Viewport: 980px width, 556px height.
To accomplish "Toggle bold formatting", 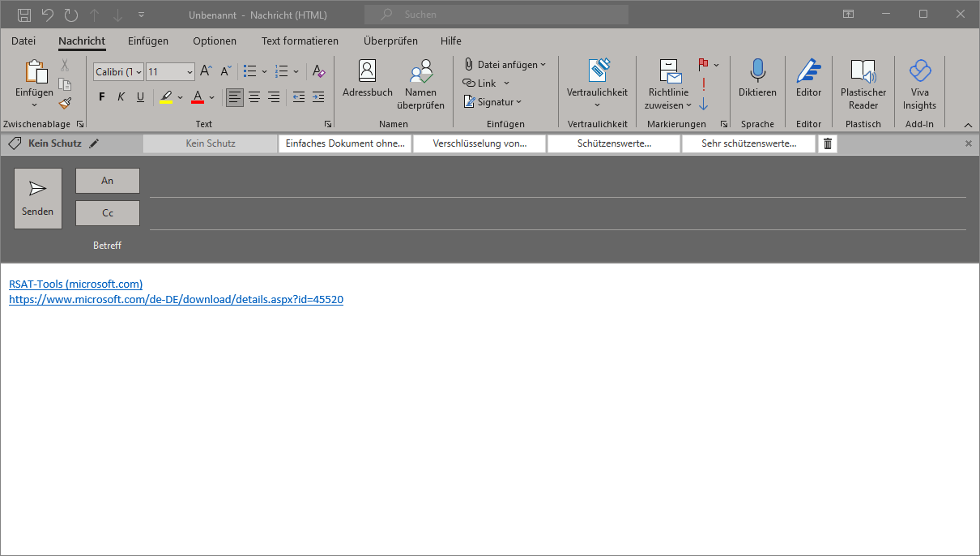I will [x=102, y=97].
